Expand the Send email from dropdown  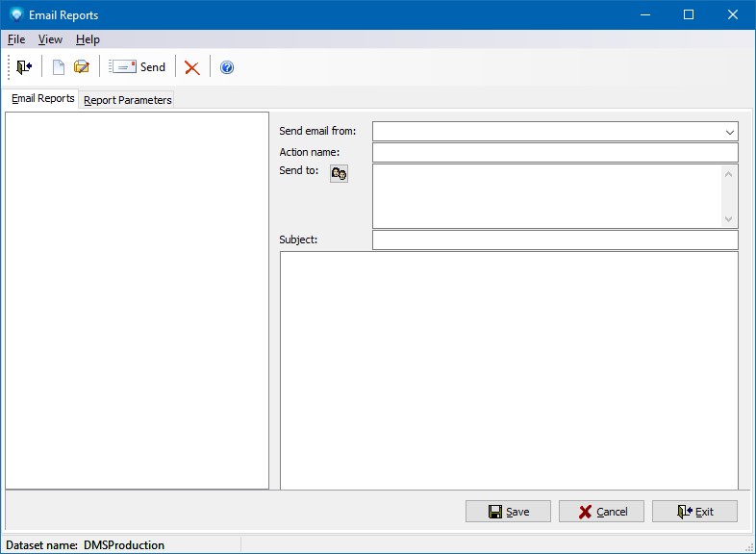click(729, 132)
